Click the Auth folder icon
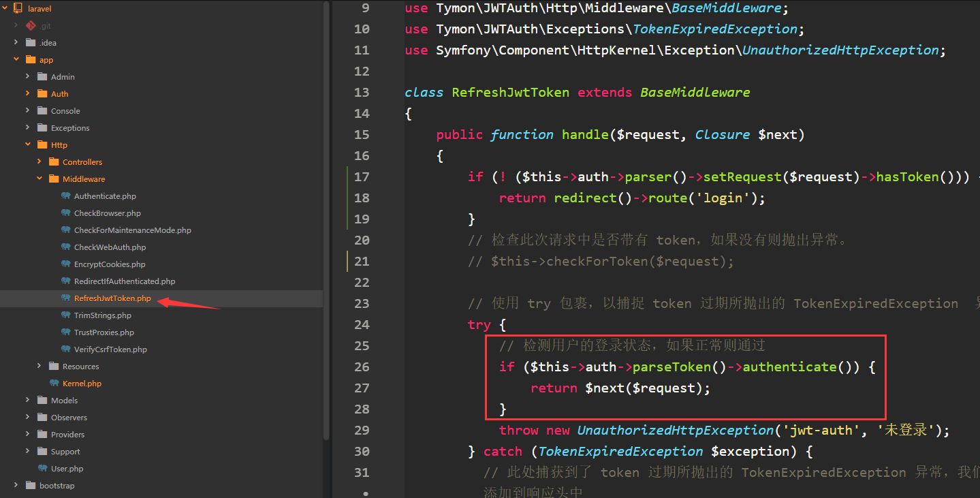The image size is (980, 498). click(x=42, y=93)
